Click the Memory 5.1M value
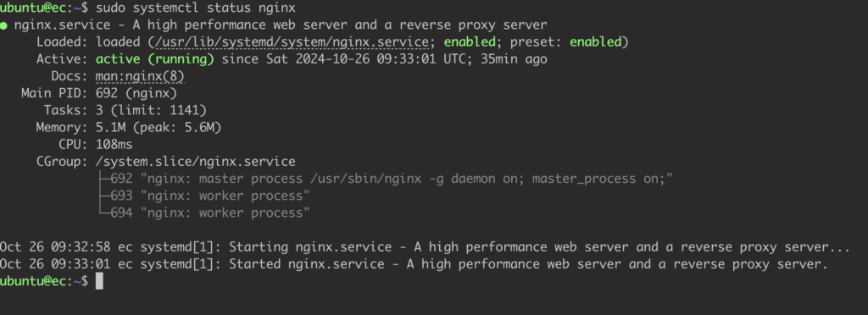Viewport: 868px width, 315px height. pos(111,128)
